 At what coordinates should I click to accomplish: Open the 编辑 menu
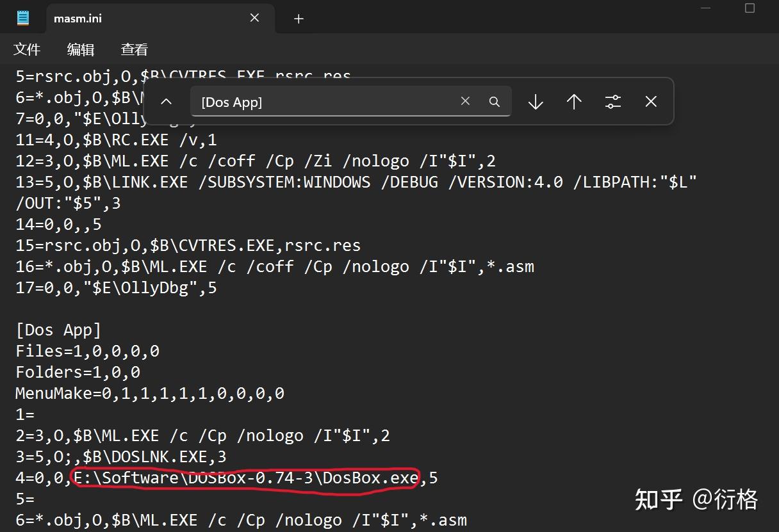click(x=80, y=49)
